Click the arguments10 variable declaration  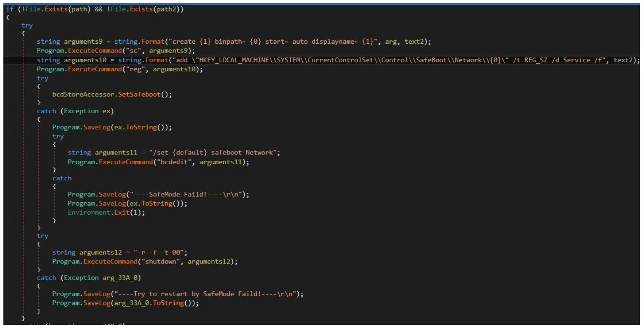point(81,61)
